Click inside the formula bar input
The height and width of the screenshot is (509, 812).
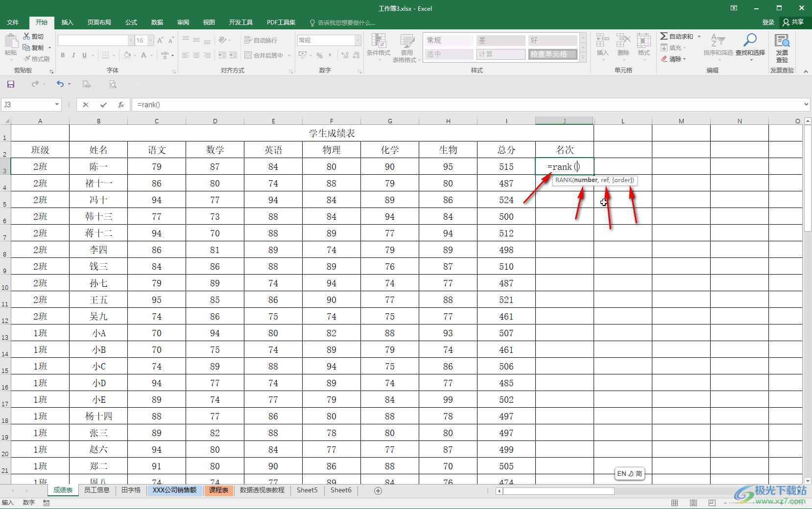[468, 105]
